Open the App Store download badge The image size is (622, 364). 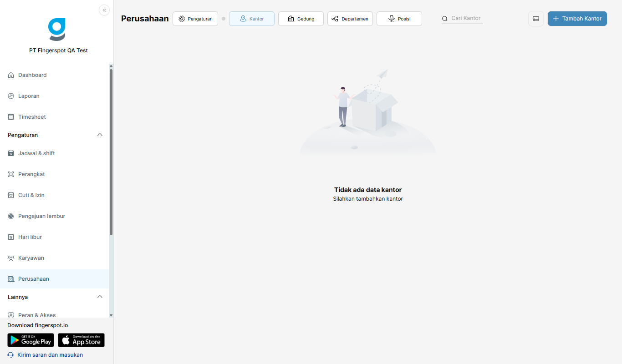pos(81,340)
